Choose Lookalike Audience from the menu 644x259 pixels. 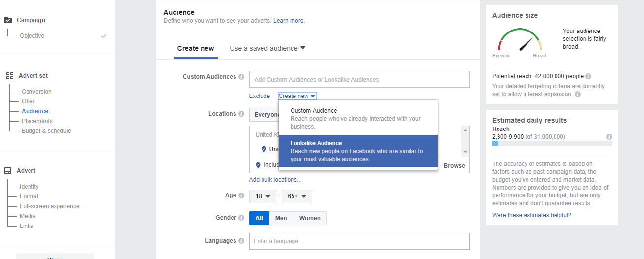point(357,151)
